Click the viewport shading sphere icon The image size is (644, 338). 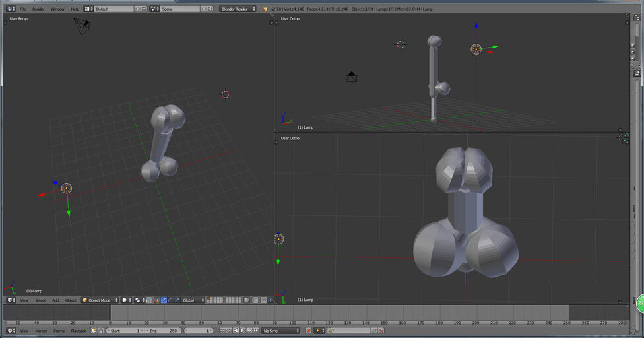click(126, 300)
